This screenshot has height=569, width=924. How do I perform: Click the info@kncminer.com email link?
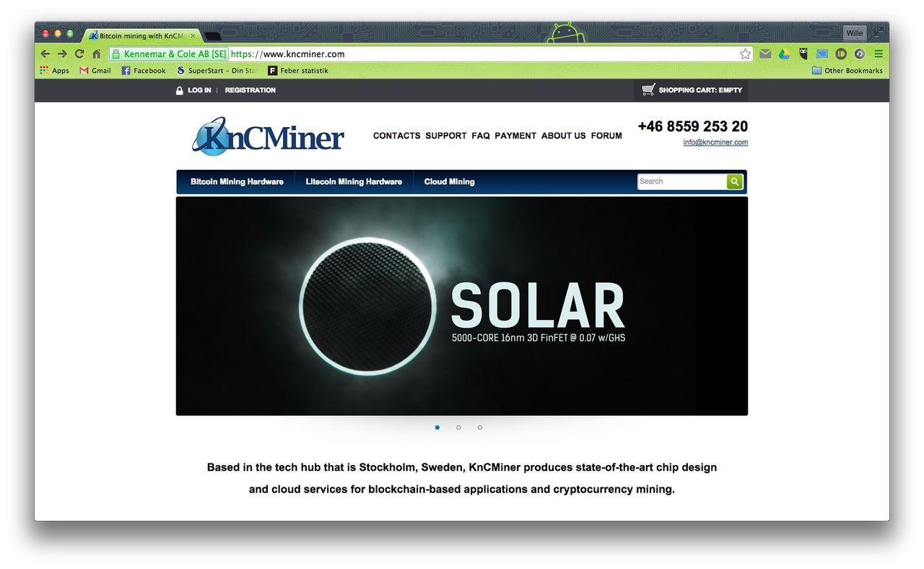715,142
